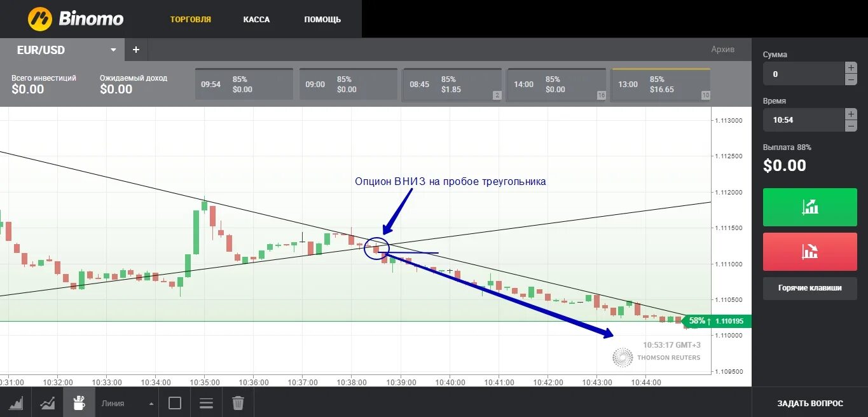Viewport: 868px width, 417px height.
Task: Open the Архив link
Action: [x=722, y=50]
